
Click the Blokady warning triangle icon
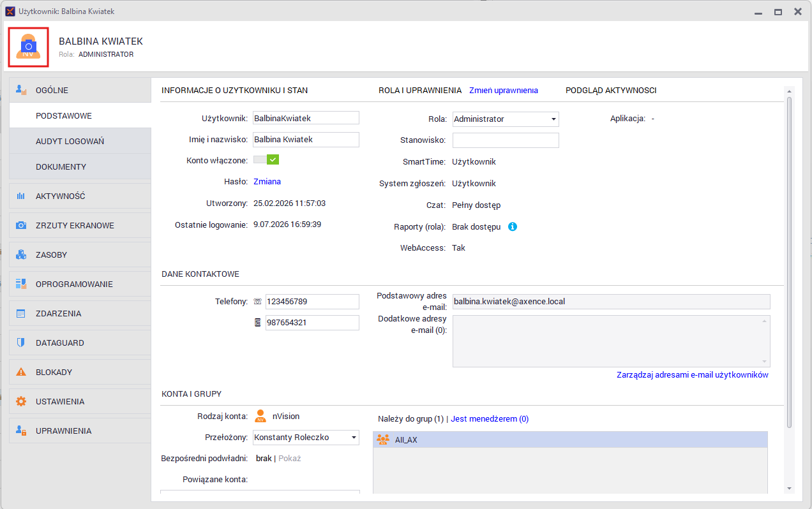(21, 372)
